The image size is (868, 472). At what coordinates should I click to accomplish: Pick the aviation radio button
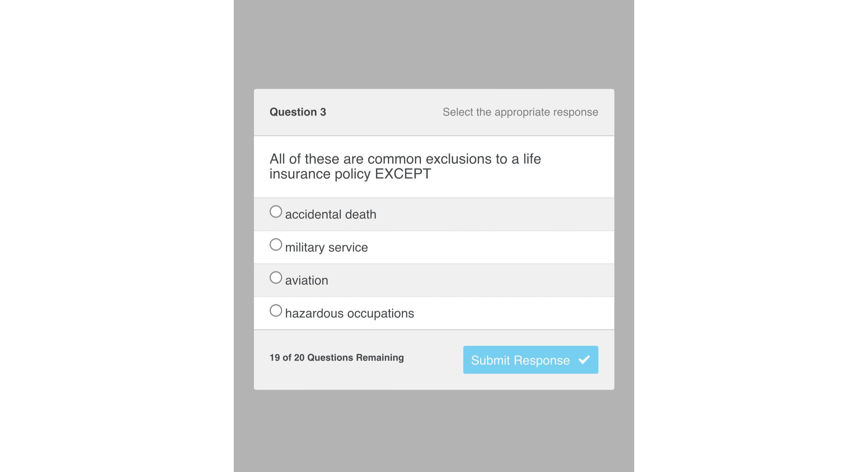point(276,278)
